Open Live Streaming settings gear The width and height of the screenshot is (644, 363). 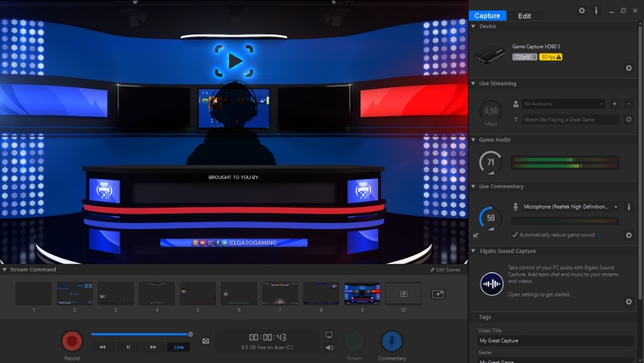point(629,120)
